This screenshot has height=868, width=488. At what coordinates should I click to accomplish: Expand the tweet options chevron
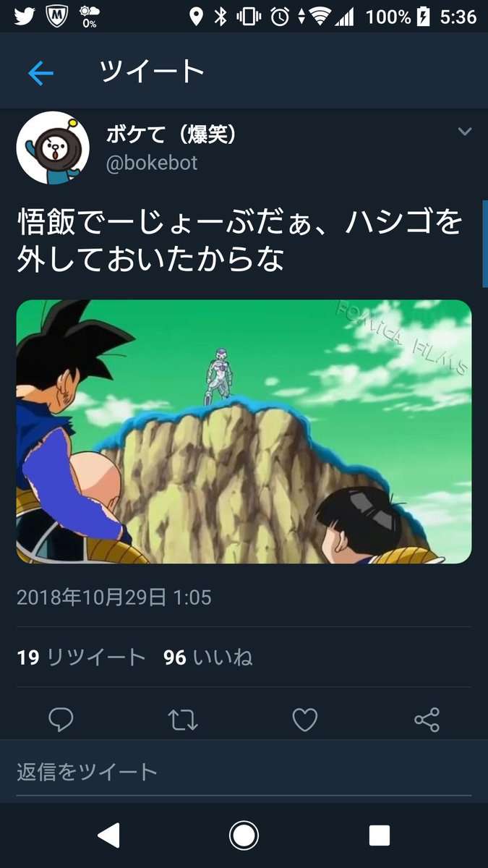tap(465, 132)
